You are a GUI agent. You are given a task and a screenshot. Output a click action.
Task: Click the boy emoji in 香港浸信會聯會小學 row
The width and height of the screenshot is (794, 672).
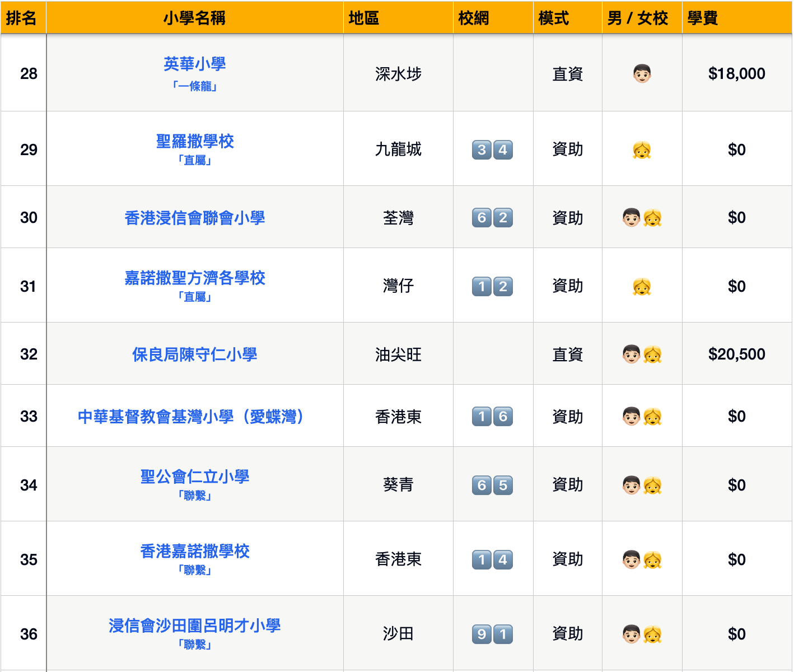[x=632, y=218]
